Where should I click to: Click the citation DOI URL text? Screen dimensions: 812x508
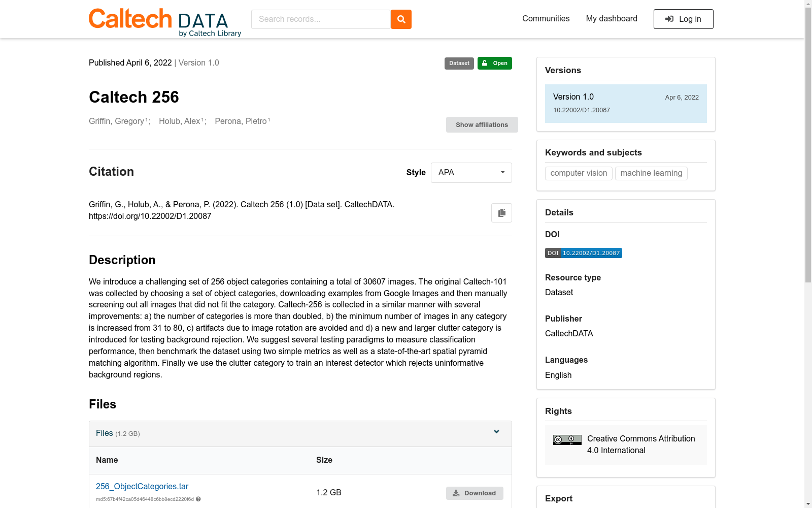point(150,216)
